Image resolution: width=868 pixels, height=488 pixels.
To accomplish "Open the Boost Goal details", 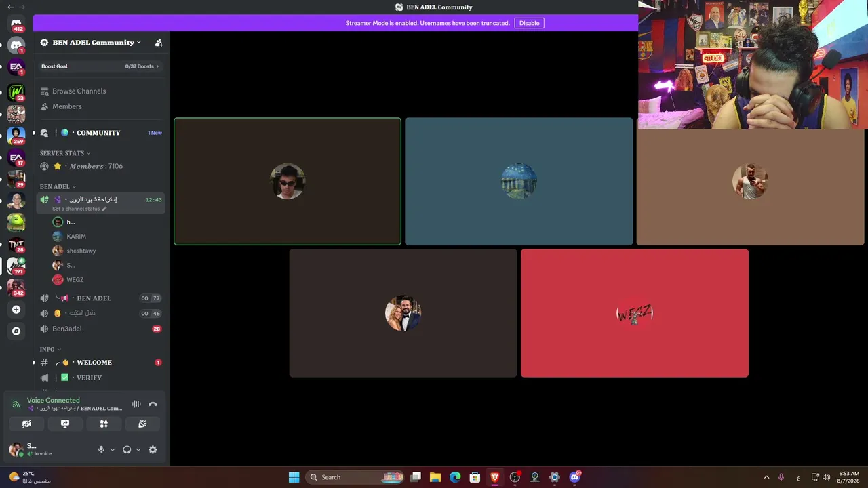I will (100, 66).
